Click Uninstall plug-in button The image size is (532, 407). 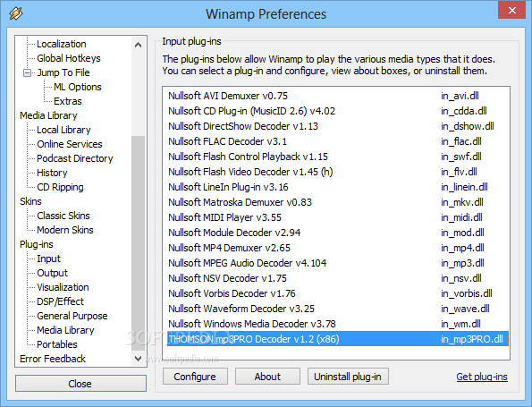(x=348, y=377)
